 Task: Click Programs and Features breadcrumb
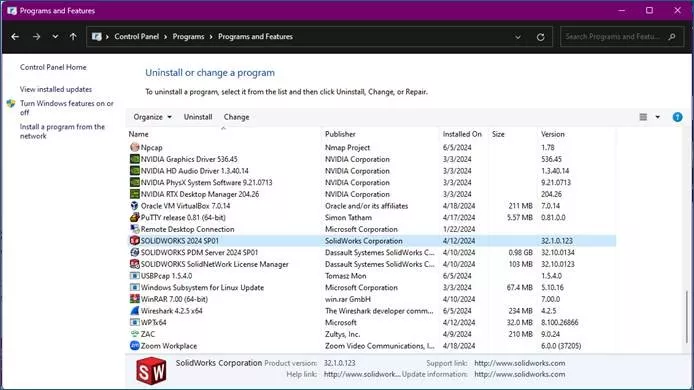click(255, 37)
